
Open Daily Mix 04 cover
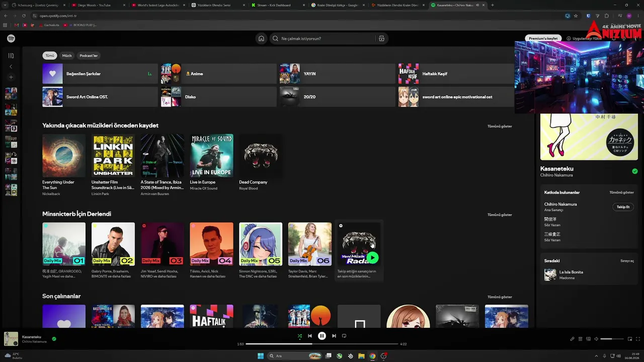pyautogui.click(x=211, y=244)
